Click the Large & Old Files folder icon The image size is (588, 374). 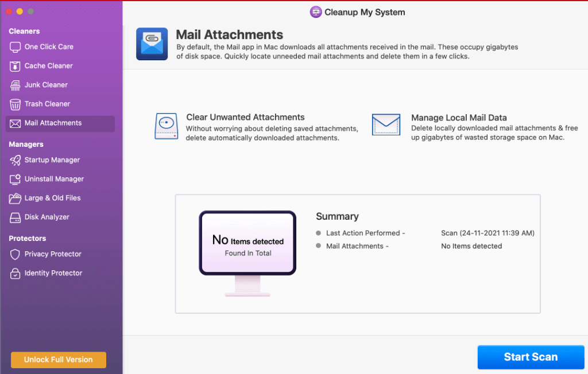point(15,198)
